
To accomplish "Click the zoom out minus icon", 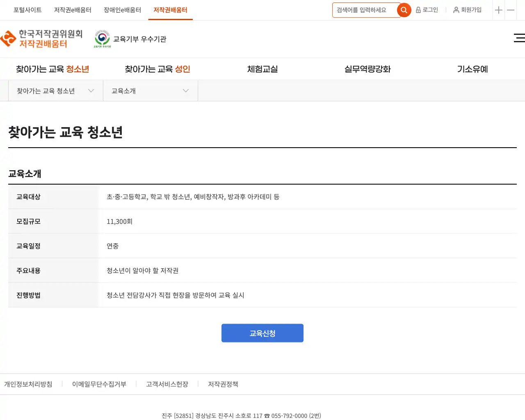I will pos(511,10).
